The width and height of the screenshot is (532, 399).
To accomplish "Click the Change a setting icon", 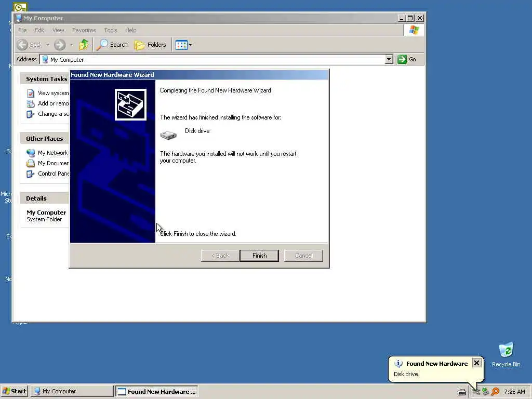I will coord(31,114).
